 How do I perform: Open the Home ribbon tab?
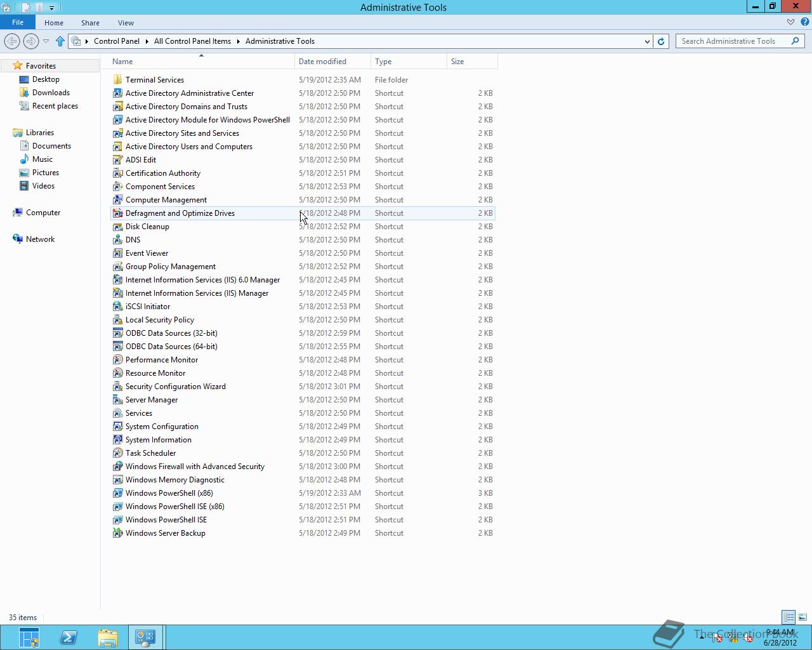click(54, 23)
